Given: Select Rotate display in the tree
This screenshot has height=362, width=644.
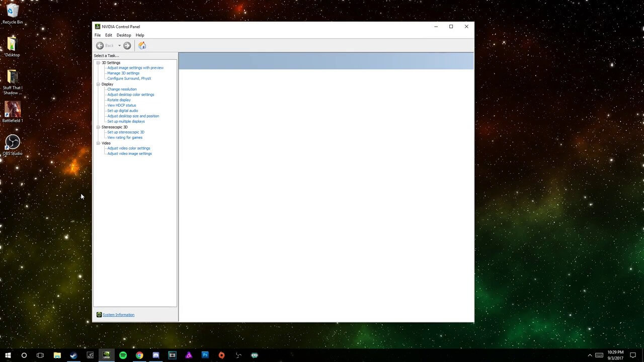Looking at the screenshot, I should [119, 100].
